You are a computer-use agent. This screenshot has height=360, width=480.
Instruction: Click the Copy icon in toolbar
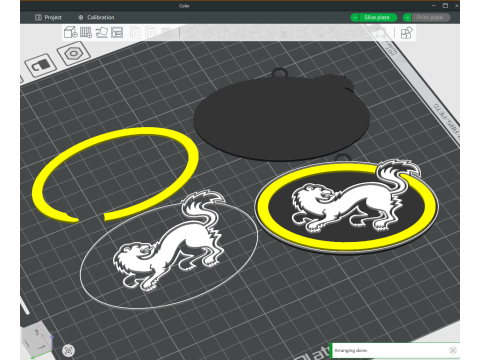pyautogui.click(x=135, y=33)
